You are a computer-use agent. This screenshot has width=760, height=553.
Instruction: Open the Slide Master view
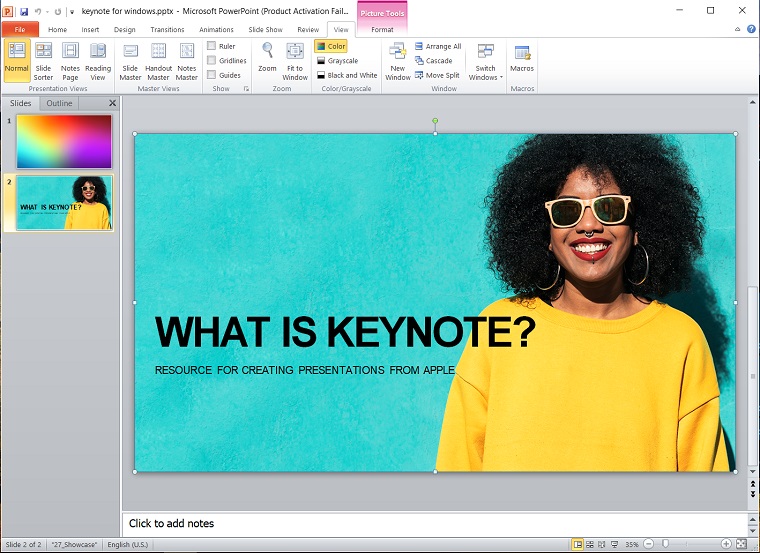(x=130, y=62)
